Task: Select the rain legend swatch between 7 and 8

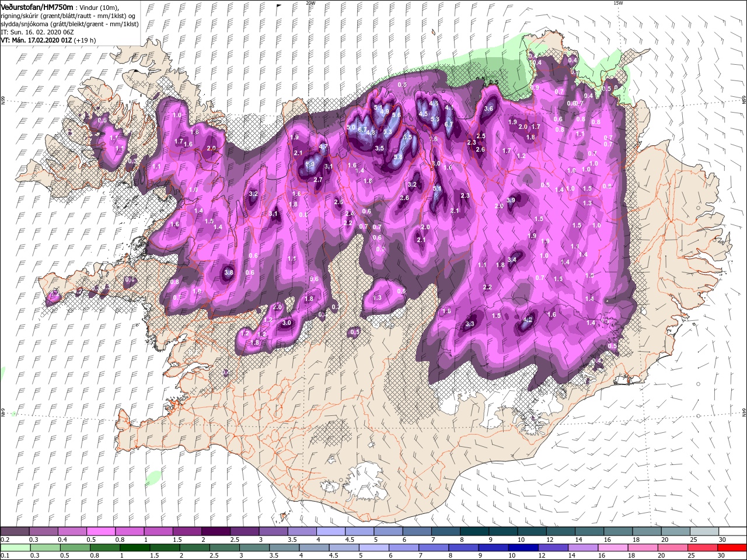Action: click(433, 547)
